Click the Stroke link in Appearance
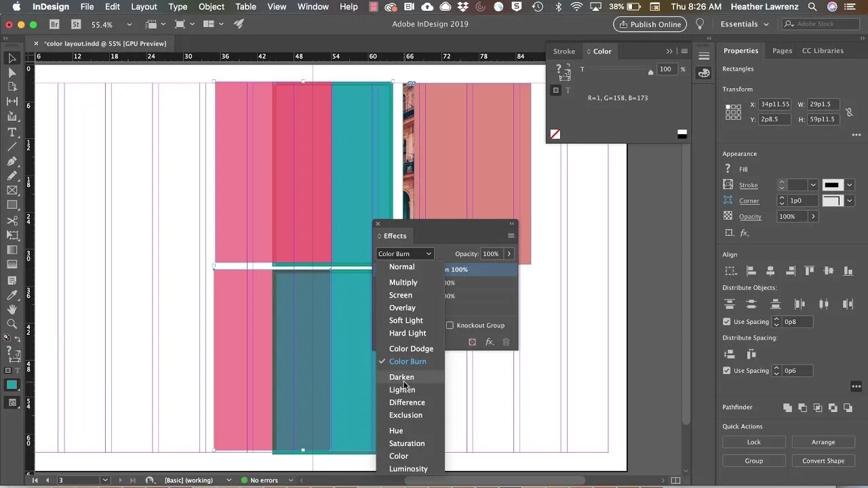Screen dimensions: 868x488 click(x=748, y=185)
